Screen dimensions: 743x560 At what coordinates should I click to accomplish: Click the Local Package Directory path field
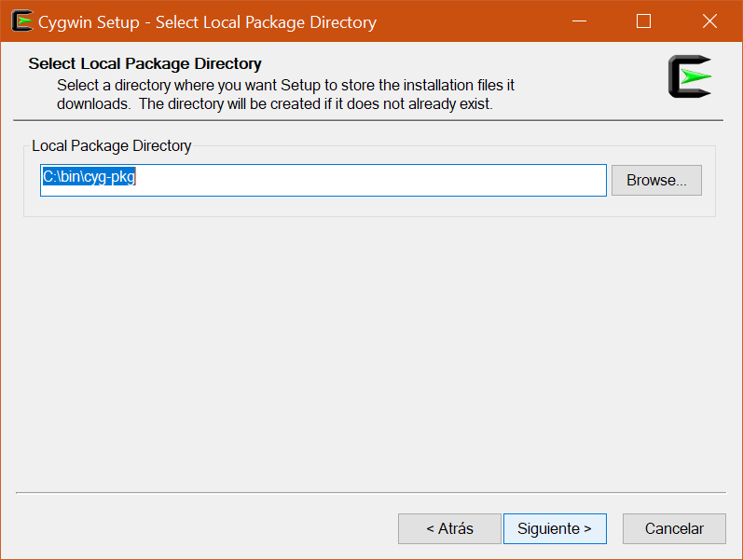323,180
